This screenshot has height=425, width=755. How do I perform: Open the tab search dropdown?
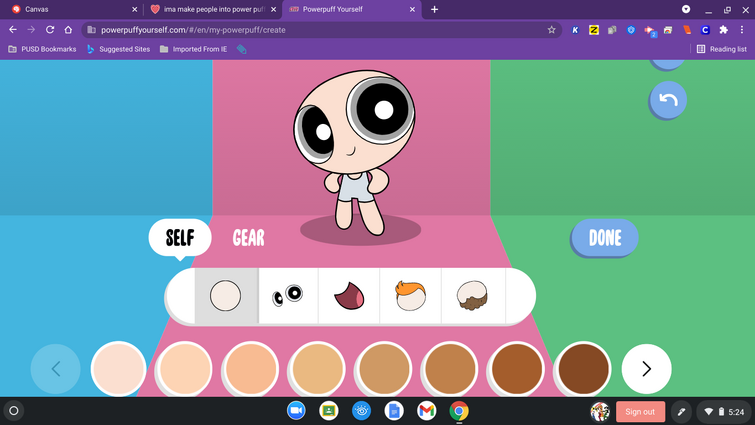click(686, 9)
